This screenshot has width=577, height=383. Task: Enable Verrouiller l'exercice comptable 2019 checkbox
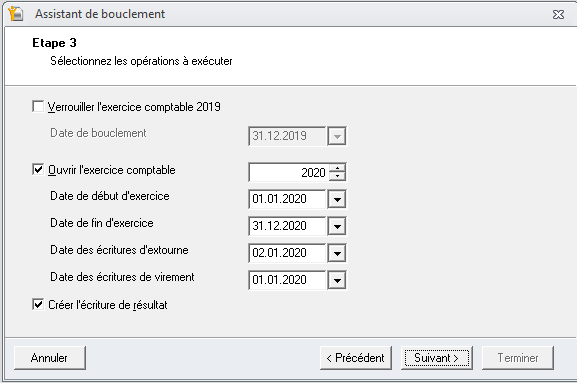(38, 107)
